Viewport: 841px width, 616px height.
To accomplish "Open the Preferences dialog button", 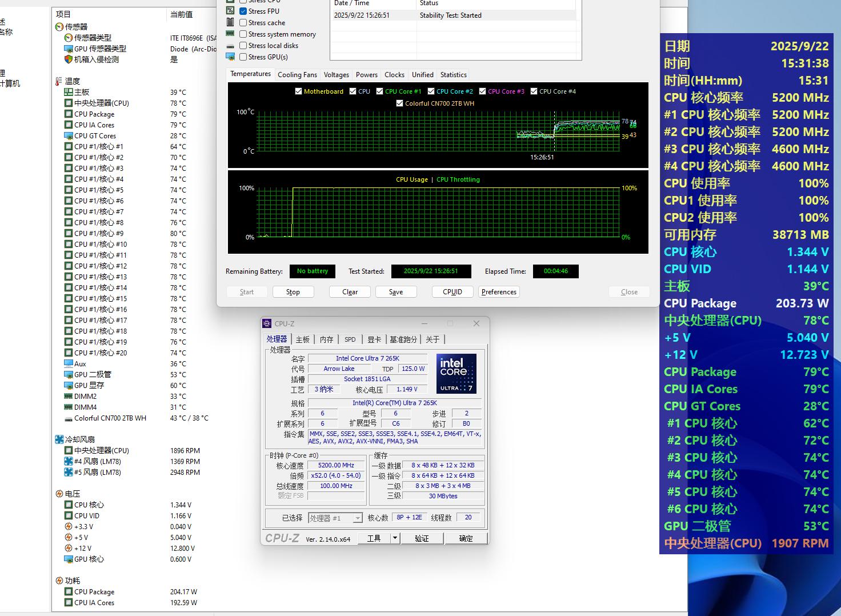I will pyautogui.click(x=499, y=292).
